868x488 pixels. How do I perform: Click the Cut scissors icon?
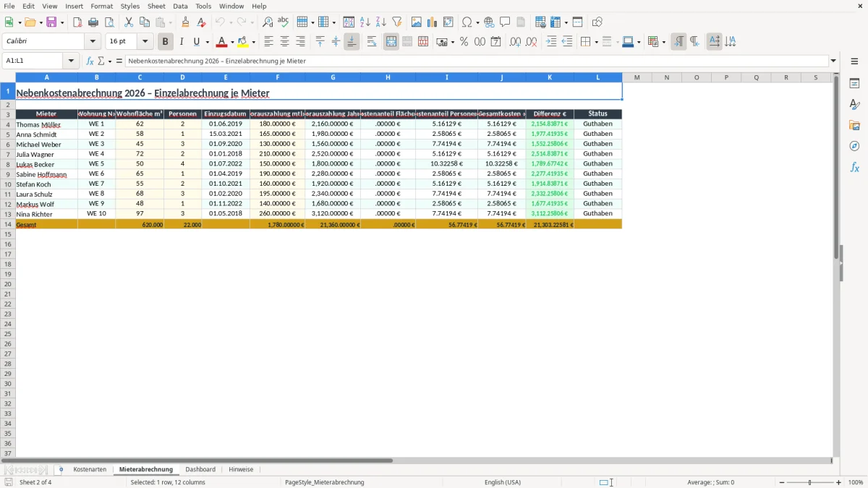pos(129,22)
